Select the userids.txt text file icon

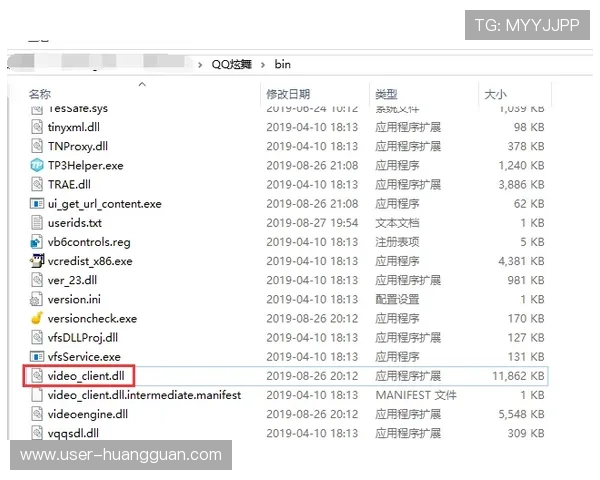[38, 223]
